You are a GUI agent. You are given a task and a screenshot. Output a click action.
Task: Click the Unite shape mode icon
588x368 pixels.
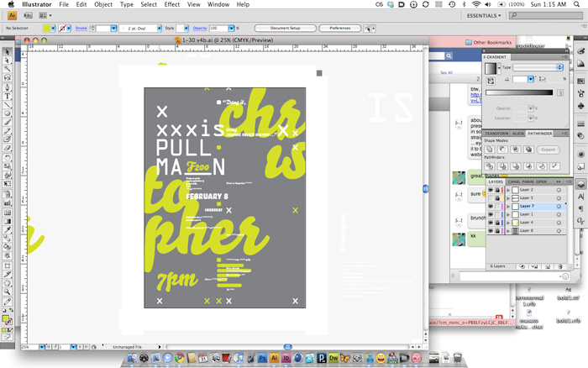490,150
